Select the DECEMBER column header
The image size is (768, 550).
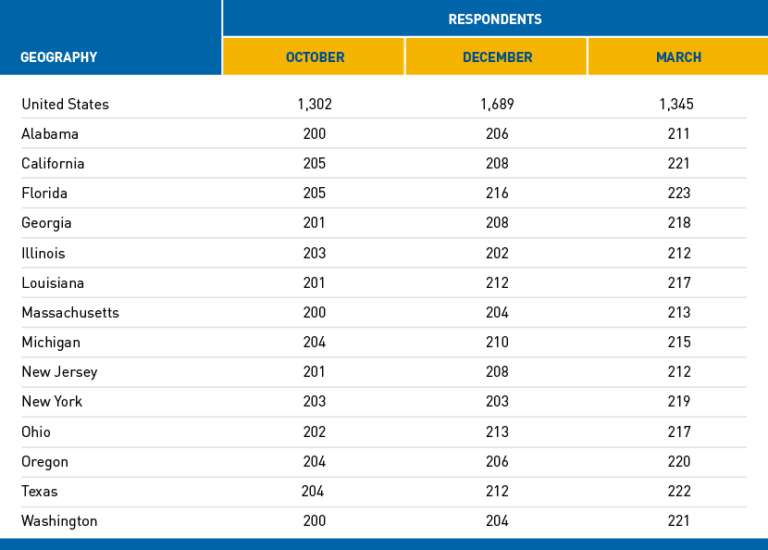pos(497,57)
